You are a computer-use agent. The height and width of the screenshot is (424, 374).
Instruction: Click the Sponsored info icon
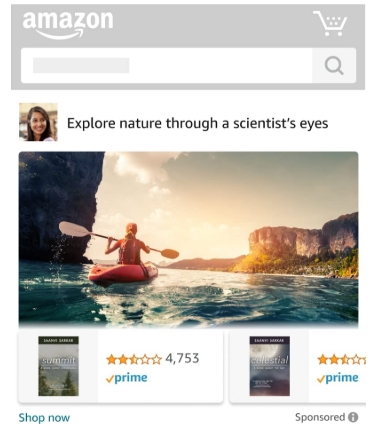click(x=353, y=417)
